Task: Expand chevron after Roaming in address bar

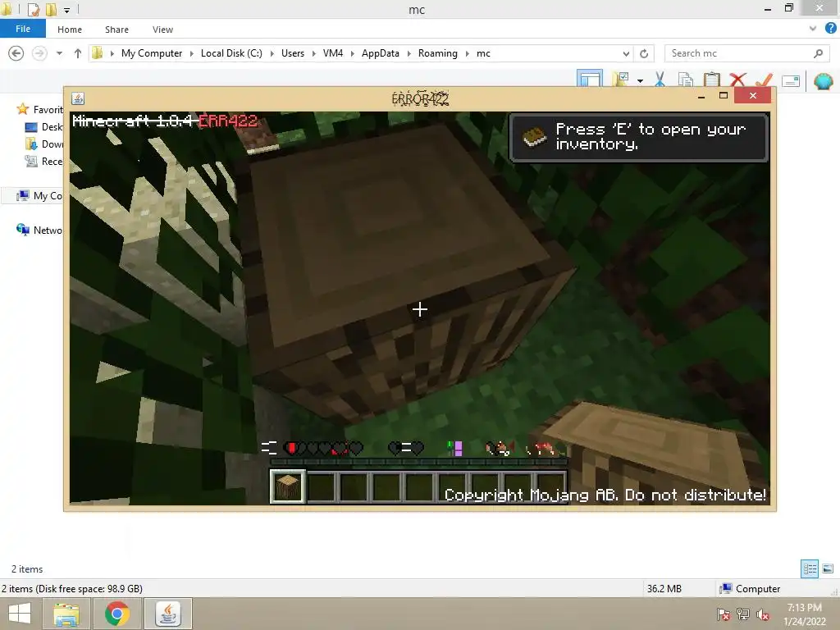Action: click(467, 53)
